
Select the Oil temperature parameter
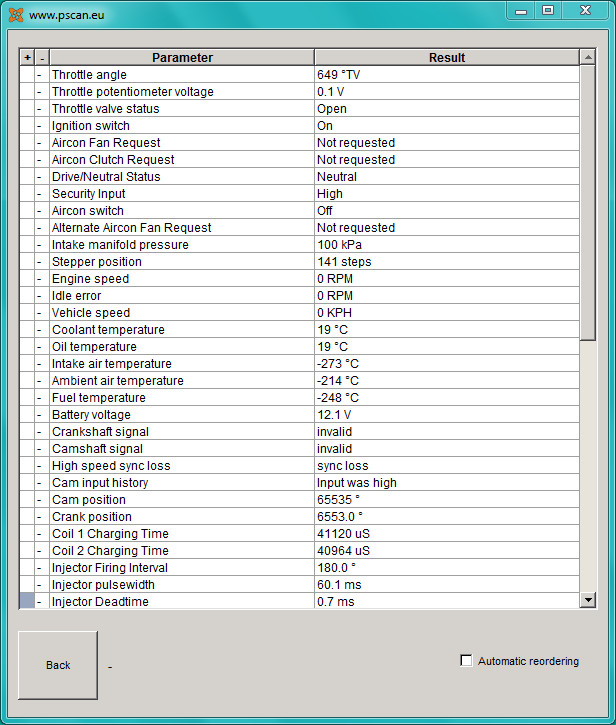tap(182, 346)
